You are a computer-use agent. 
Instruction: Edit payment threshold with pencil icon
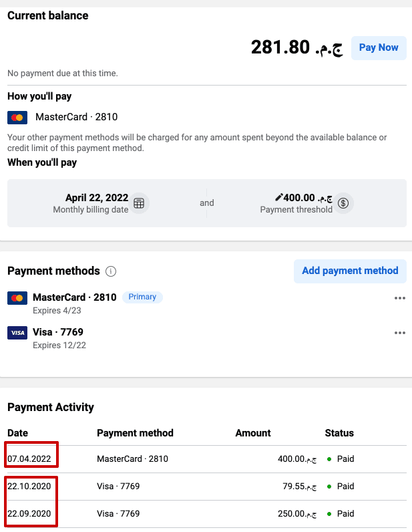click(x=278, y=197)
